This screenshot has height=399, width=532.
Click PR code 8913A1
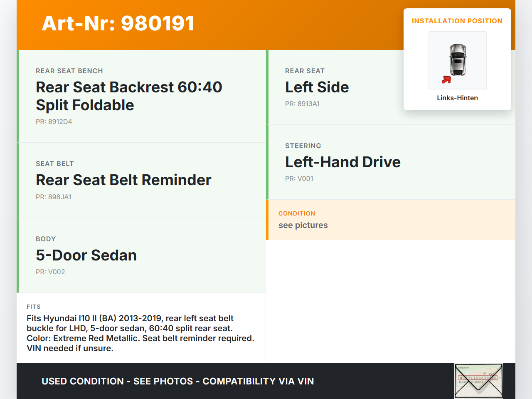pyautogui.click(x=302, y=104)
